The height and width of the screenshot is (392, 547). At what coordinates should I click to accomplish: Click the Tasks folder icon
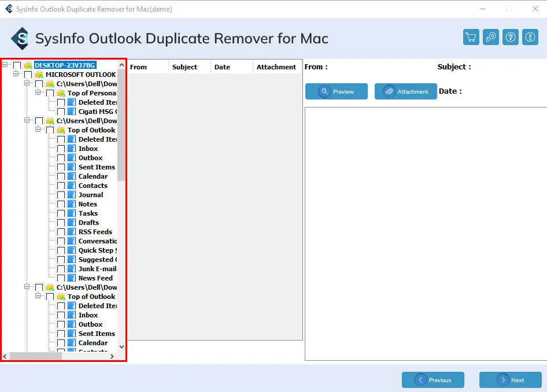point(72,213)
